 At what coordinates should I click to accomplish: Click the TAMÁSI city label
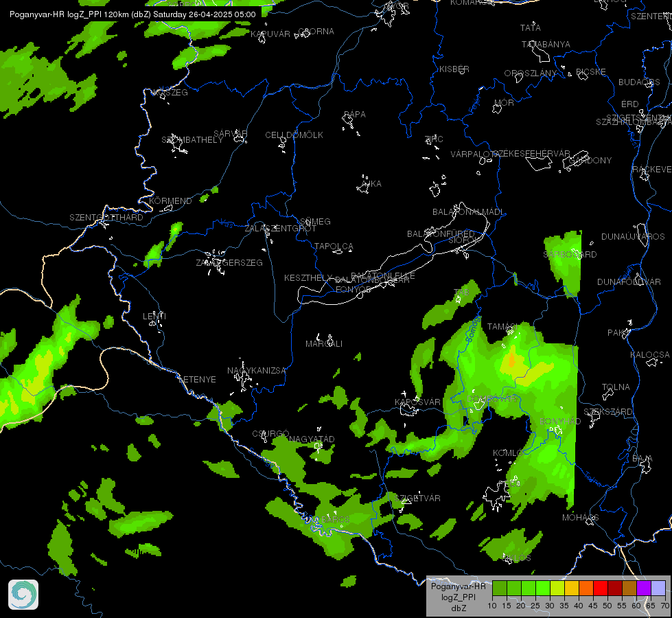point(502,327)
